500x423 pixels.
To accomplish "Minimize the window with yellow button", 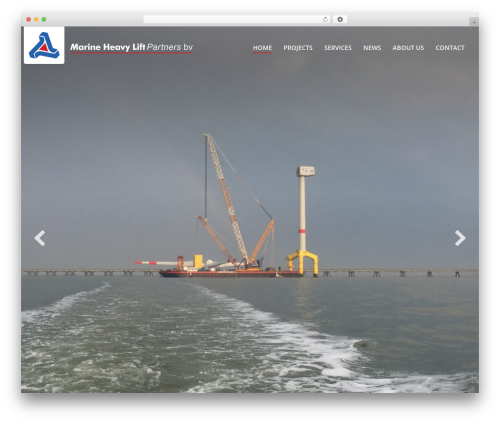I will (36, 19).
